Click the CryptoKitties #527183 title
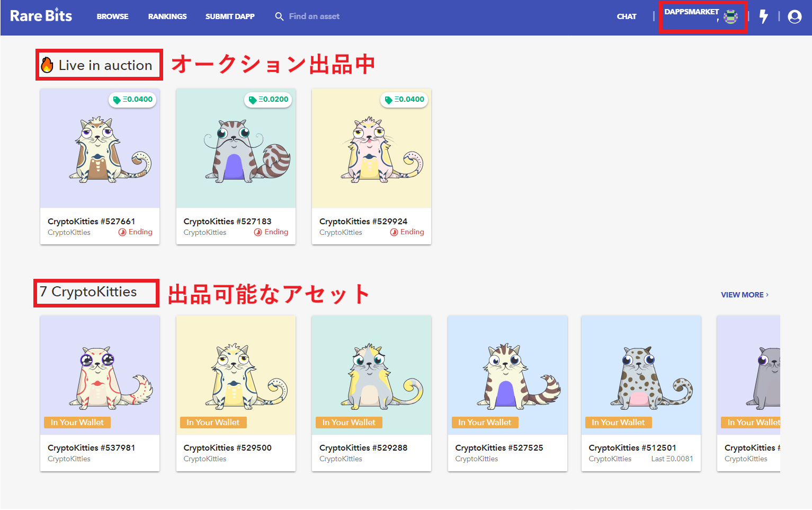812x510 pixels. tap(227, 222)
